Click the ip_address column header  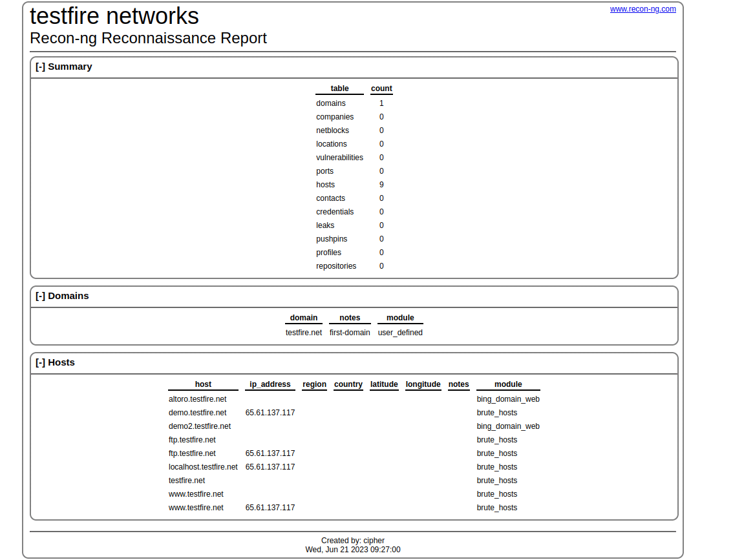point(270,384)
